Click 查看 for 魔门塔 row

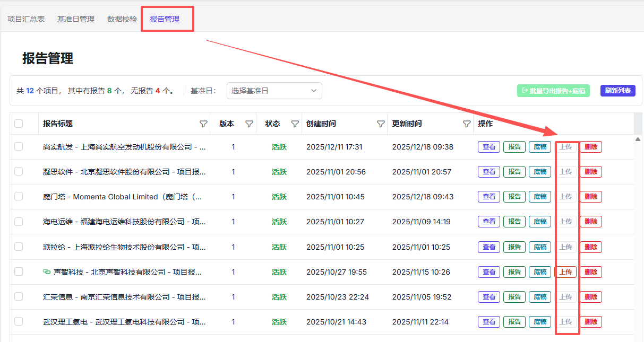coord(489,197)
